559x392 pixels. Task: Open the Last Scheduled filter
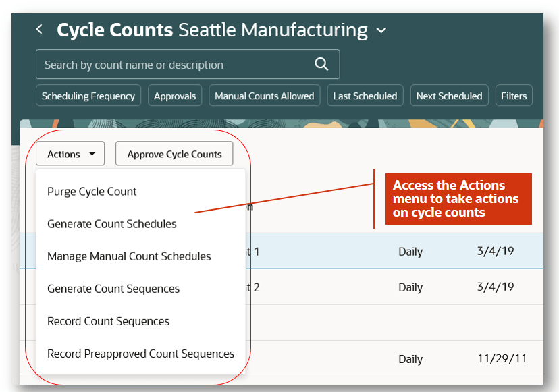click(365, 96)
